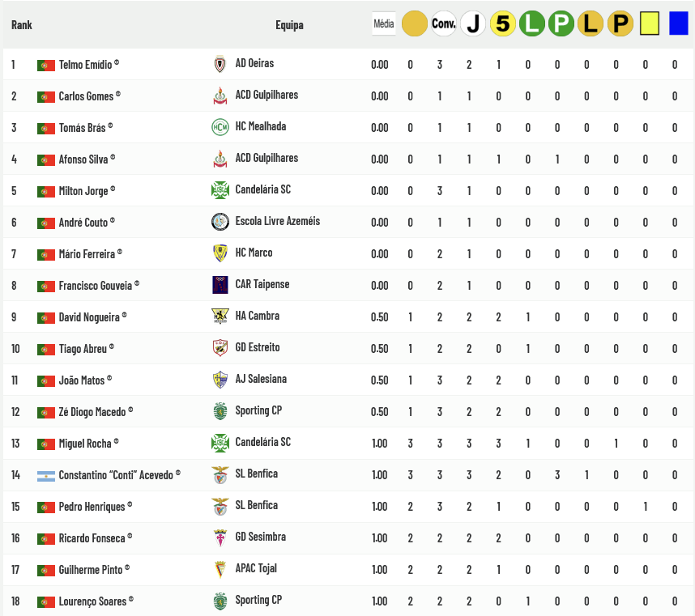695x616 pixels.
Task: Click the white J column icon
Action: 473,24
